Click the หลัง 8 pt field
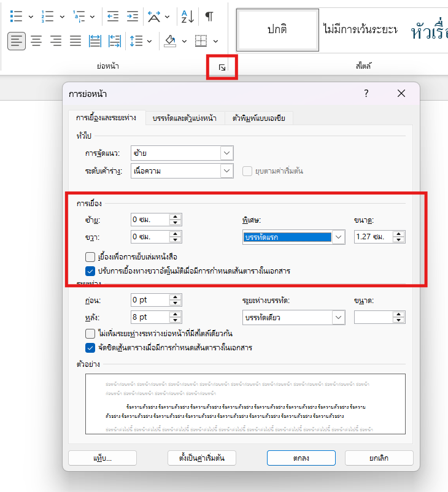Viewport: 448px width, 492px height. point(150,317)
